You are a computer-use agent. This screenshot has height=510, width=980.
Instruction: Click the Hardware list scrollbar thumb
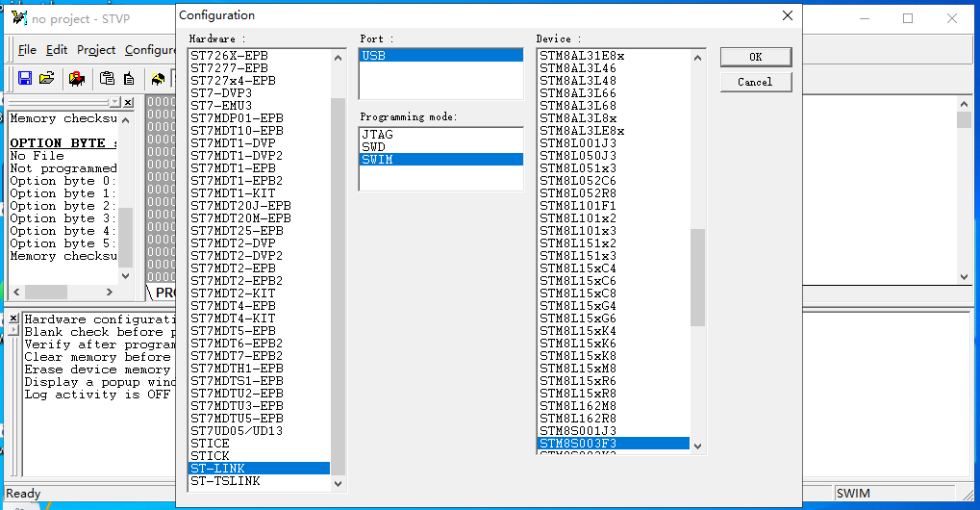(339, 286)
